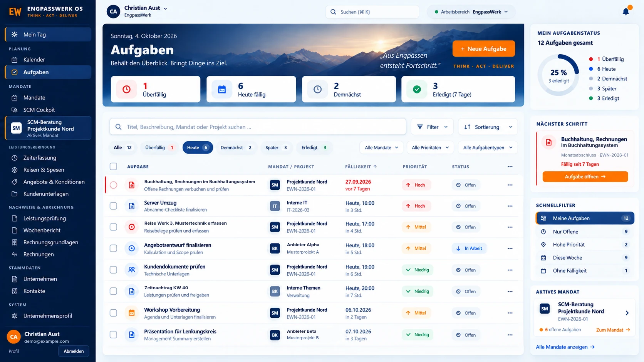Expand the Alle Aufgabentypen dropdown
Screen dimensions: 644x362
coord(488,148)
